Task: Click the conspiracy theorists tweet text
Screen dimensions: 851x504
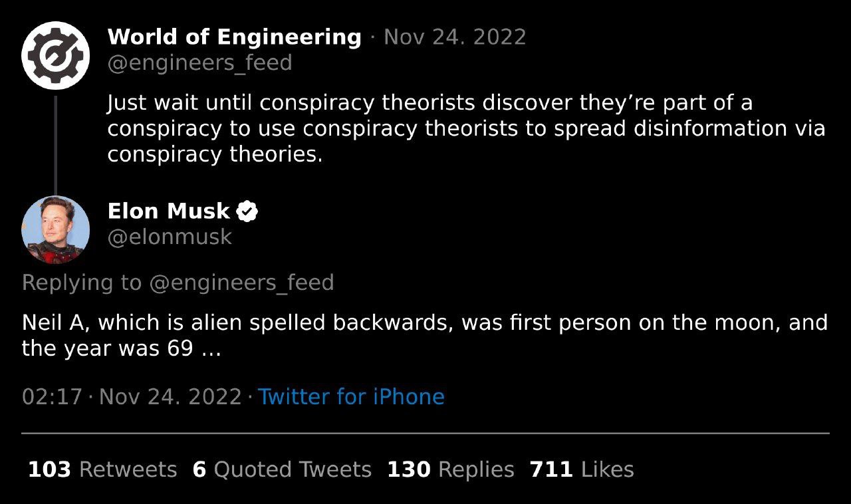Action: 466,128
